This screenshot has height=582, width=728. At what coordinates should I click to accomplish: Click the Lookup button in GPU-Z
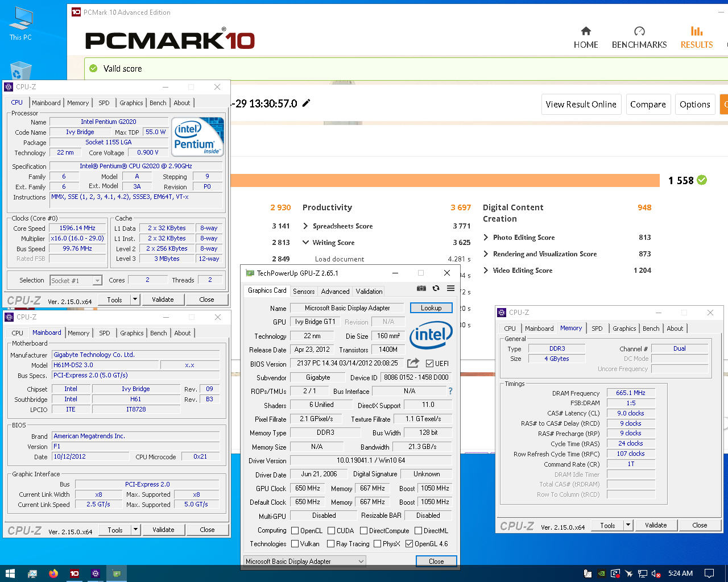pos(431,307)
